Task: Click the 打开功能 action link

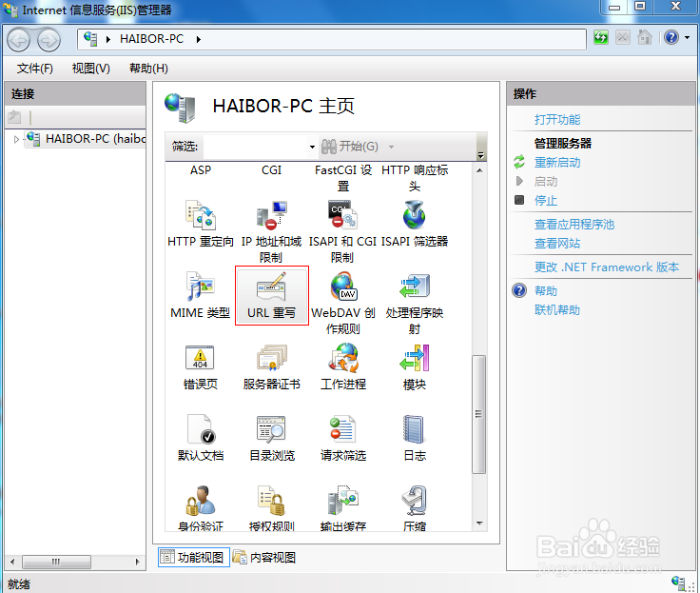Action: pos(557,120)
